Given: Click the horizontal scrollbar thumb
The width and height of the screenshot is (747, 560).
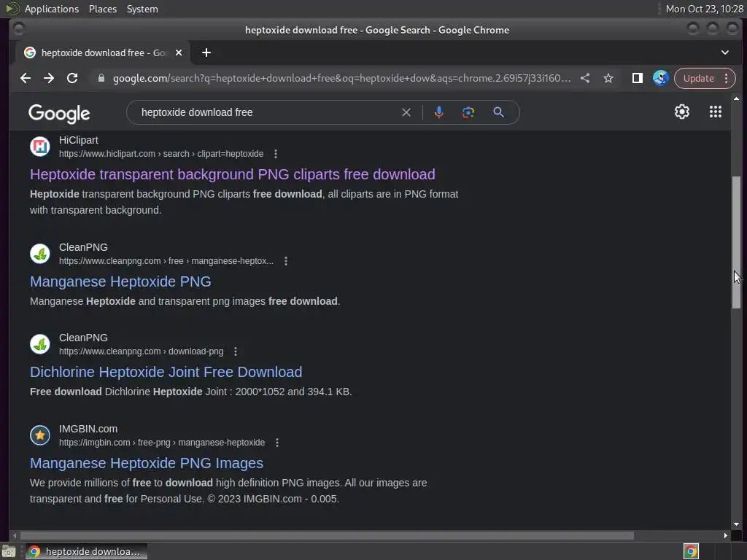Looking at the screenshot, I should pos(327,536).
